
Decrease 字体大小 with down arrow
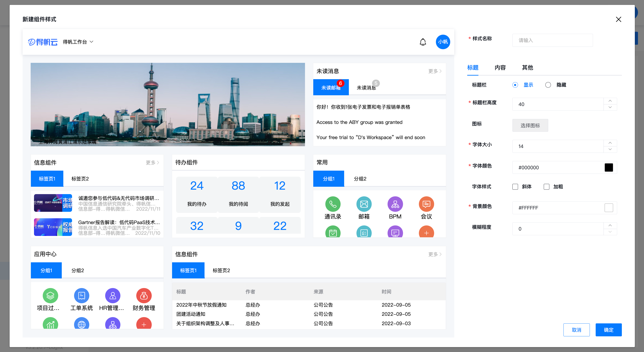pos(610,149)
